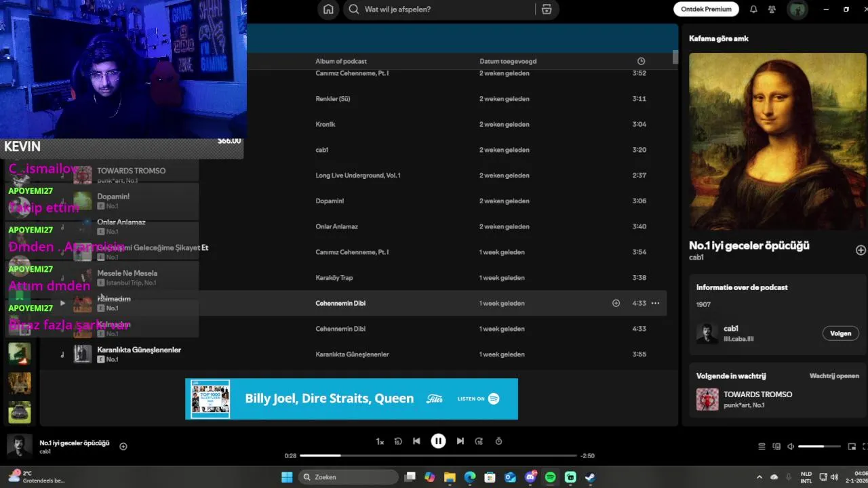Add the highlighted Cehennemin Dibi row to library
The image size is (868, 488).
[616, 303]
